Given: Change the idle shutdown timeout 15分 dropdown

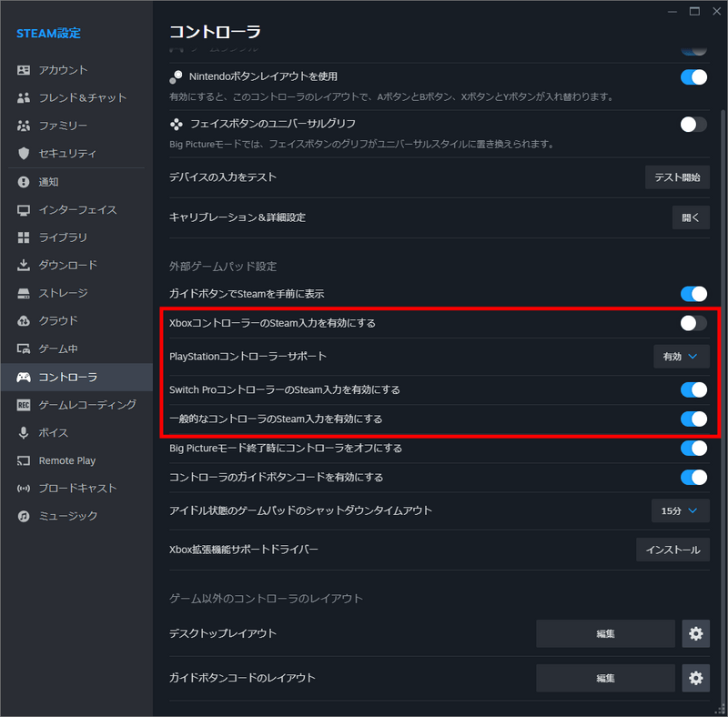Looking at the screenshot, I should pyautogui.click(x=680, y=510).
